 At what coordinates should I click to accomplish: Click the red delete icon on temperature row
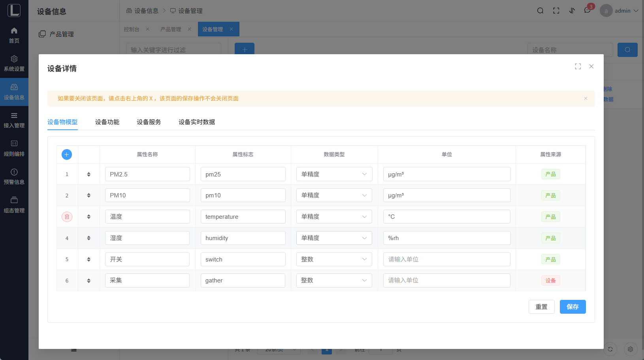[x=67, y=217]
